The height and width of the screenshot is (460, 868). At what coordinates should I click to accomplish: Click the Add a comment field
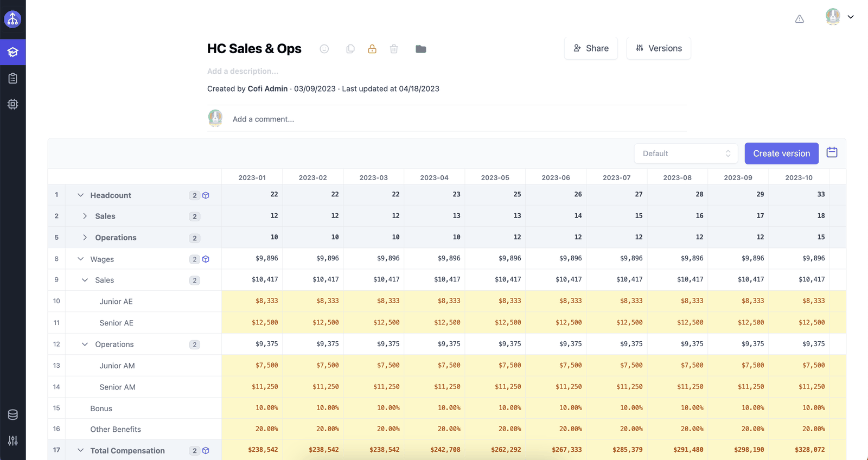(459, 119)
